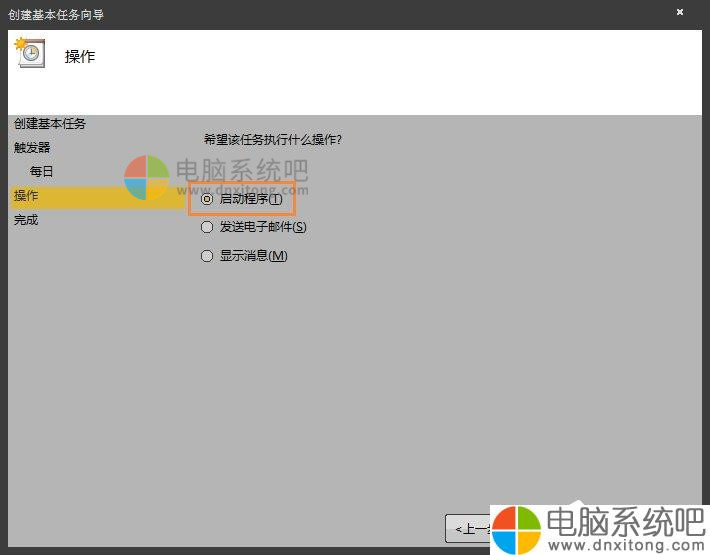Click the clock wizard icon in header
Viewport: 710px width, 555px height.
28,52
